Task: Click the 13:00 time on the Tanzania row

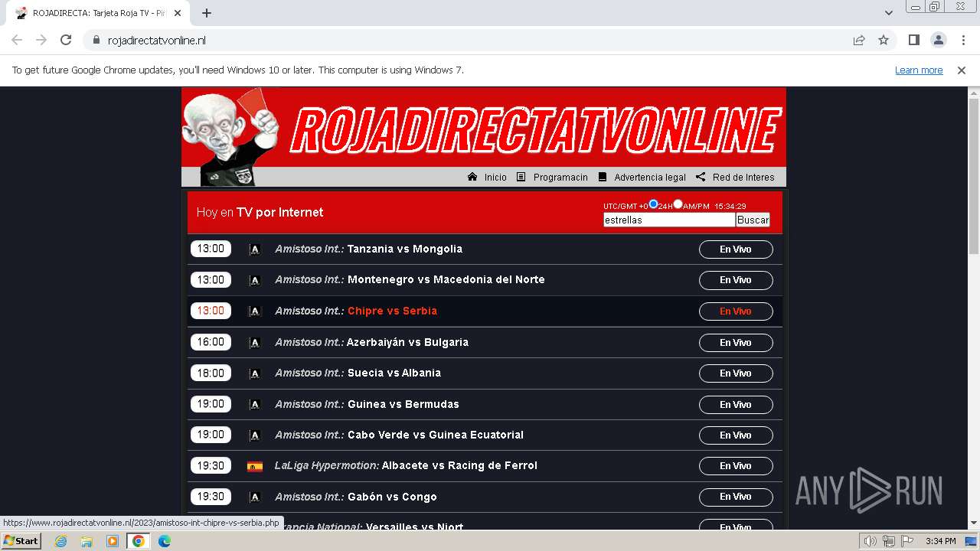Action: point(211,249)
